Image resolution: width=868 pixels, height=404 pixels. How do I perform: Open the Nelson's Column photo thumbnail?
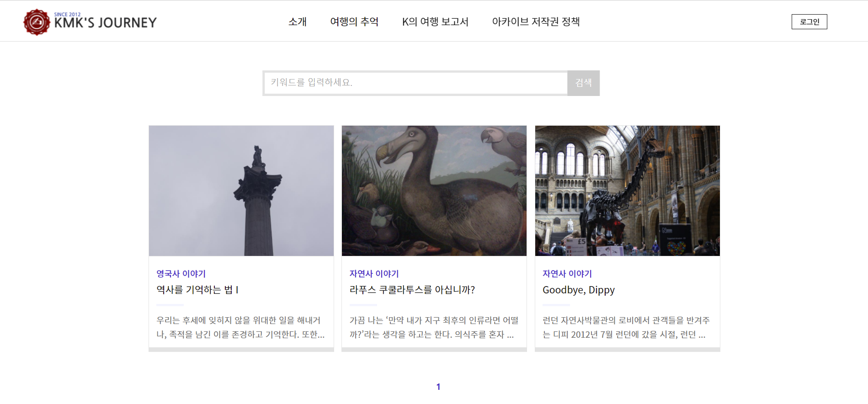241,191
